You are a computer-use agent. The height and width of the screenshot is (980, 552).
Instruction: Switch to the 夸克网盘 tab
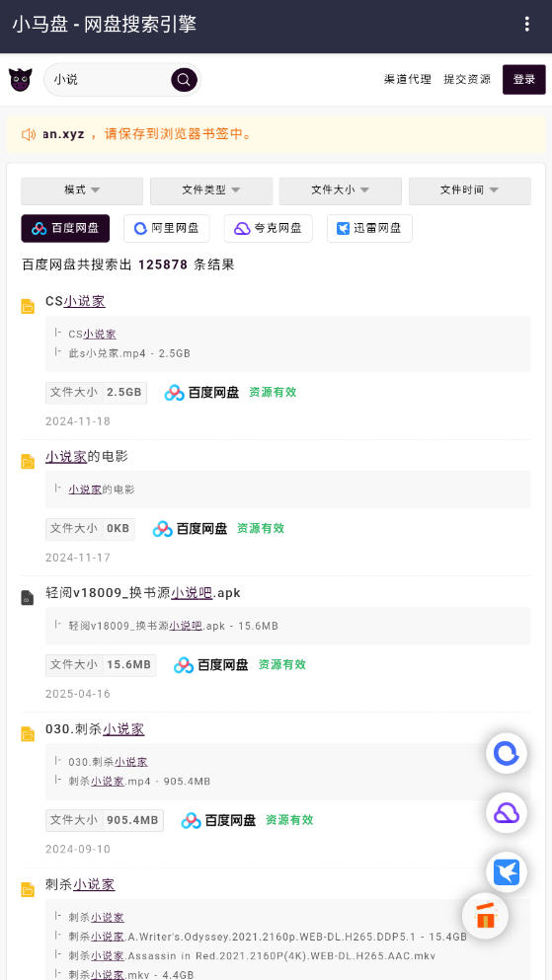(269, 229)
